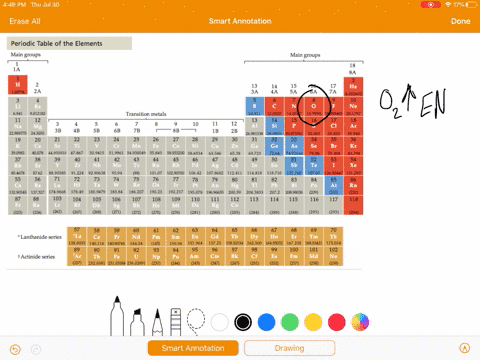Tap the Wi-Fi icon in status bar

click(x=448, y=5)
